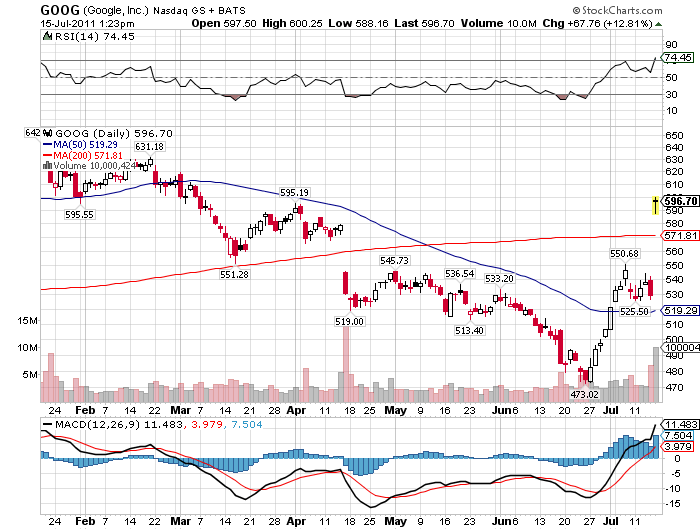Click the RSI indicator mountain icon

48,36
